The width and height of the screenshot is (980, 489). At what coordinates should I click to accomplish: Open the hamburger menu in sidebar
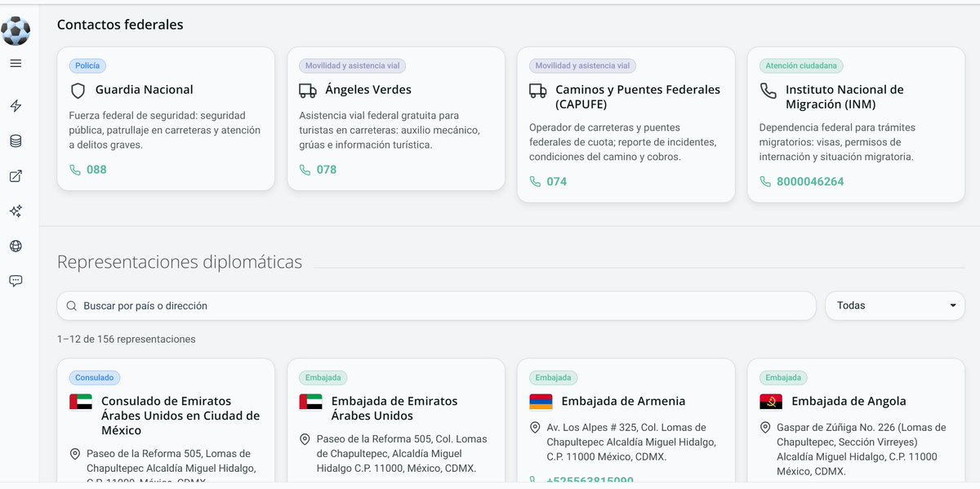tap(16, 64)
